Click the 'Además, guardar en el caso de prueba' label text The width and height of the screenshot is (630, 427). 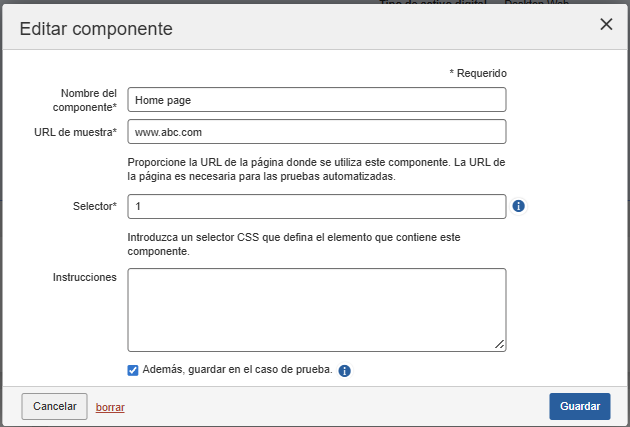tap(236, 371)
